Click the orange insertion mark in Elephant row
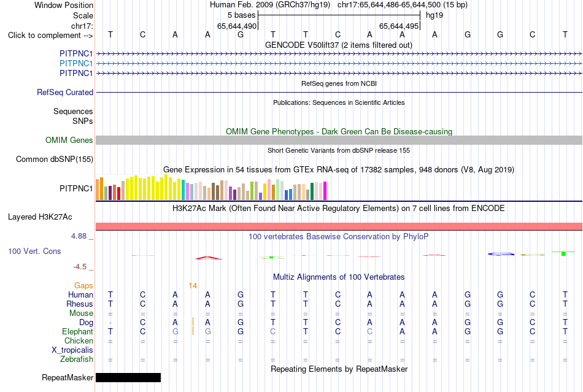Viewport: 583px width, 392px height. pos(193,331)
